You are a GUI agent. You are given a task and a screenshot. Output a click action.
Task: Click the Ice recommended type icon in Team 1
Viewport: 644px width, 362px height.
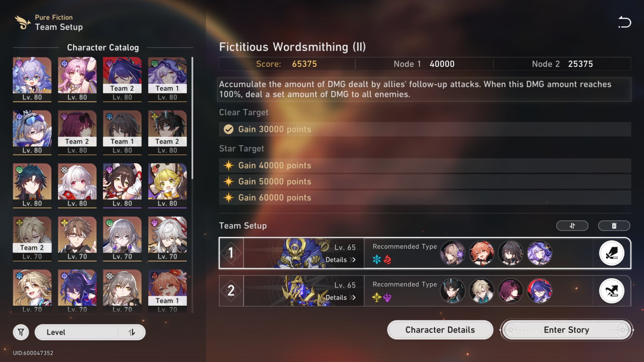(377, 259)
